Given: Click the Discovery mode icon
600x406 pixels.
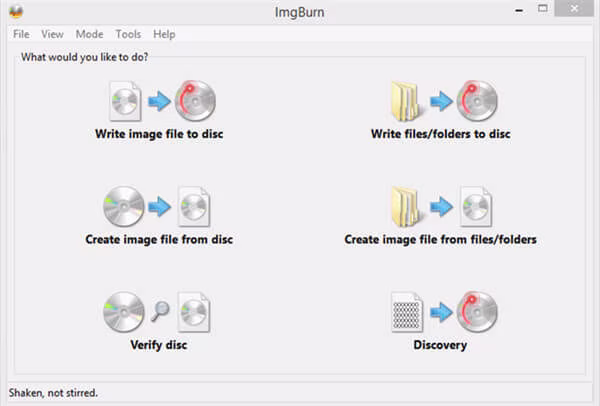Looking at the screenshot, I should click(440, 313).
